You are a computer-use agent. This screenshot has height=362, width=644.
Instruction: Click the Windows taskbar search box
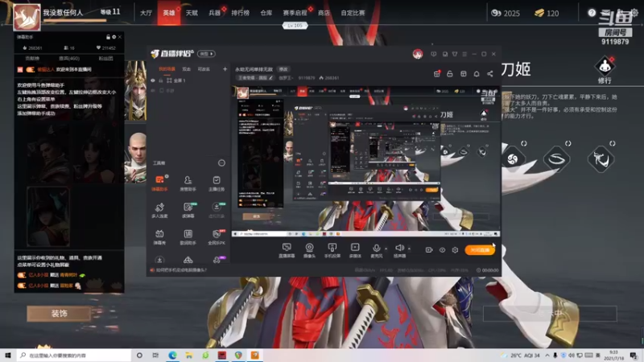click(x=74, y=356)
